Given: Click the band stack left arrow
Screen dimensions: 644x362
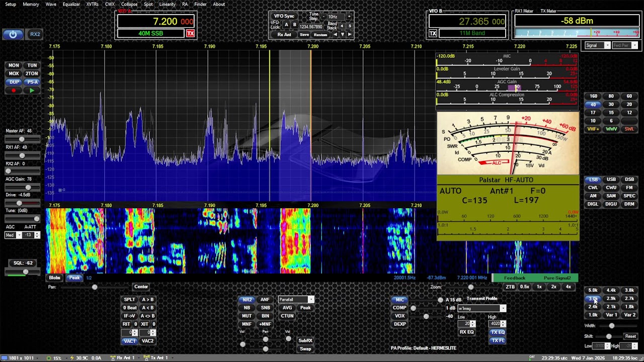Looking at the screenshot, I should coord(336,35).
